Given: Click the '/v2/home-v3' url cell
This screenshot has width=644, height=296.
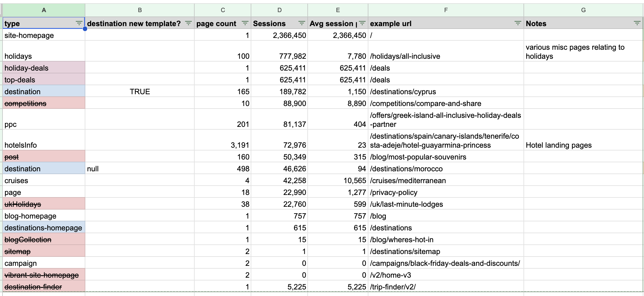Looking at the screenshot, I should (446, 275).
